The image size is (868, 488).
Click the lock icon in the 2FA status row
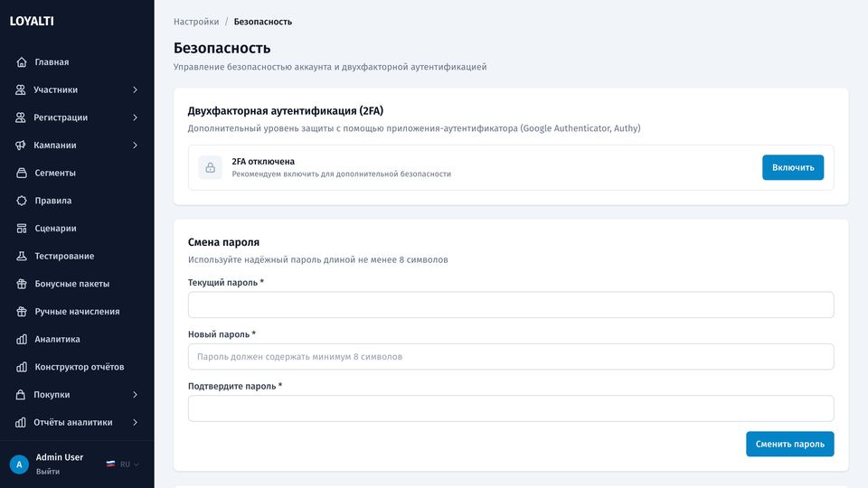click(211, 168)
